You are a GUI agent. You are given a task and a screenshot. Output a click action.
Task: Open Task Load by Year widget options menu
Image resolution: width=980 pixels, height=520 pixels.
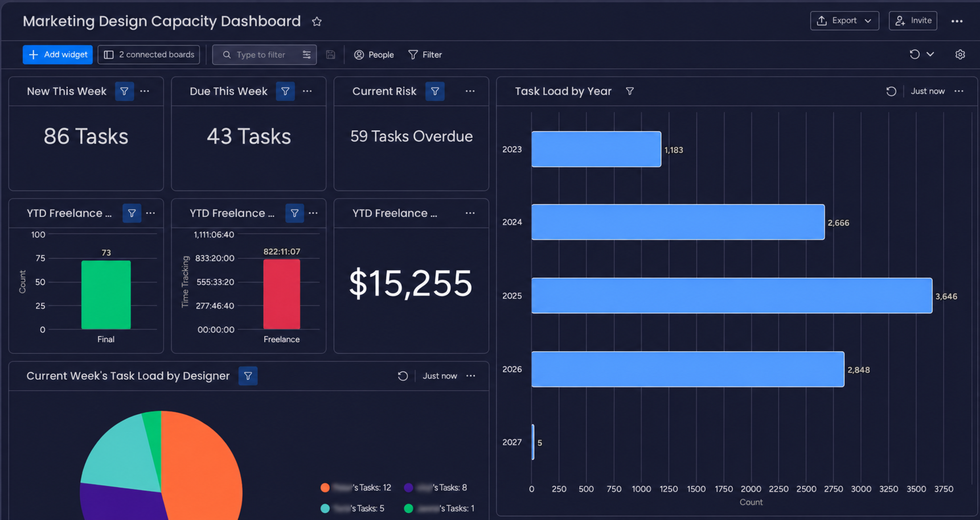(x=959, y=91)
